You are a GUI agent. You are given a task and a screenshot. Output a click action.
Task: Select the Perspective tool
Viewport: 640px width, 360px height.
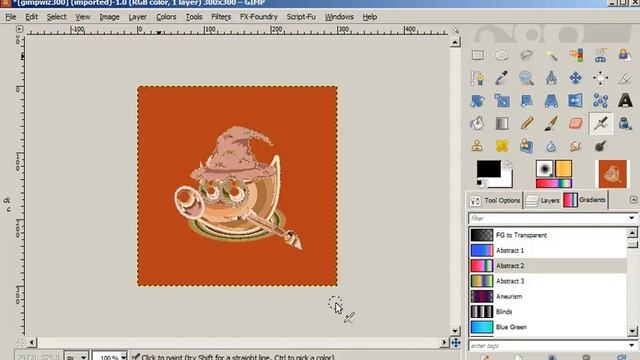pyautogui.click(x=551, y=100)
